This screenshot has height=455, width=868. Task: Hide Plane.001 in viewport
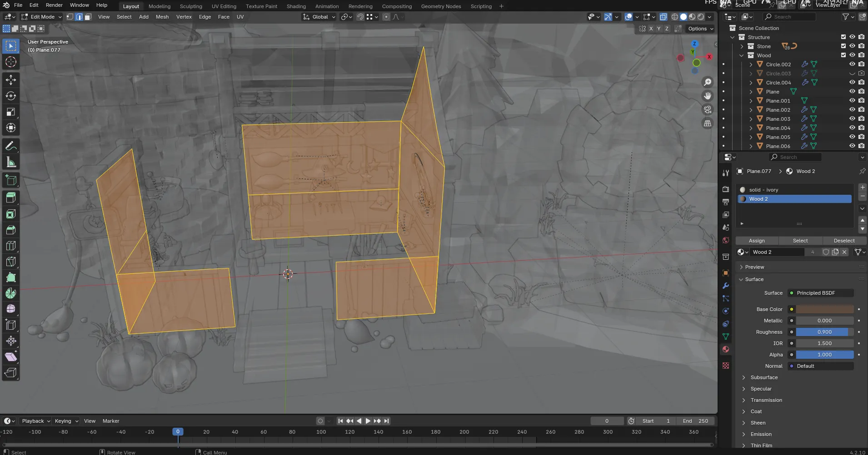(x=853, y=101)
